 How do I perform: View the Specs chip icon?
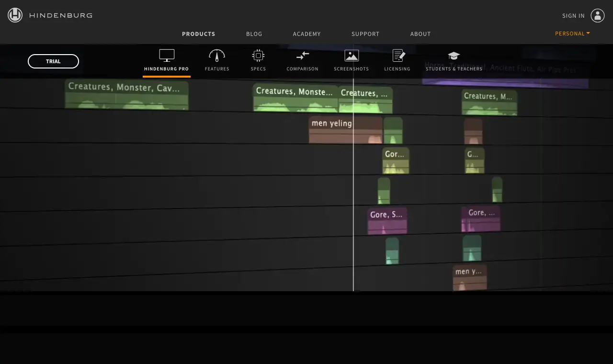(258, 56)
